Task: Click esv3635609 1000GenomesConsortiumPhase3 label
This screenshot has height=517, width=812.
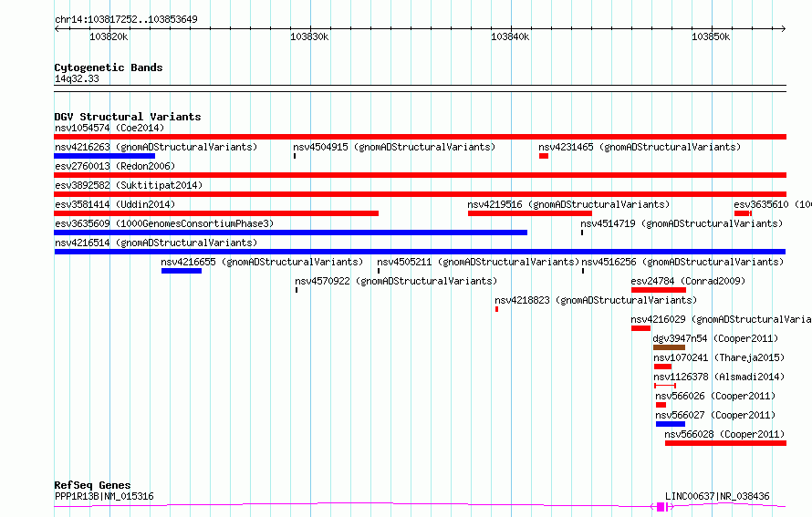Action: tap(164, 223)
